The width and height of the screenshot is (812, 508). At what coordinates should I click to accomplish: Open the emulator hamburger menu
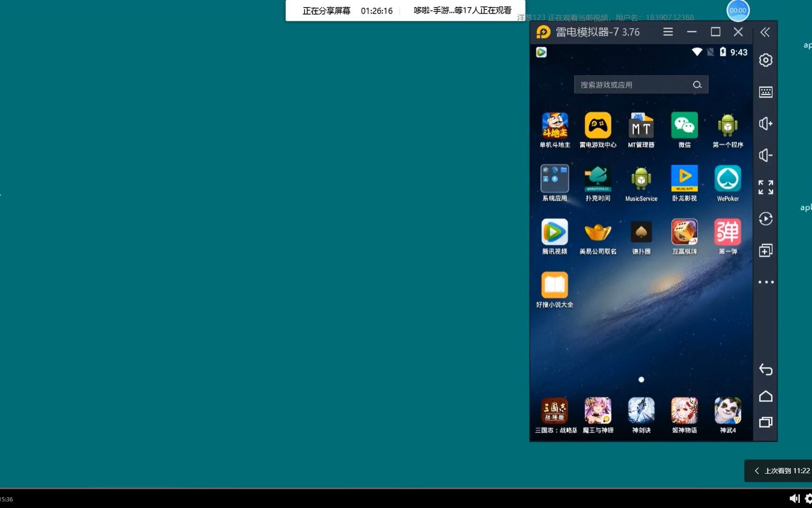(x=668, y=32)
